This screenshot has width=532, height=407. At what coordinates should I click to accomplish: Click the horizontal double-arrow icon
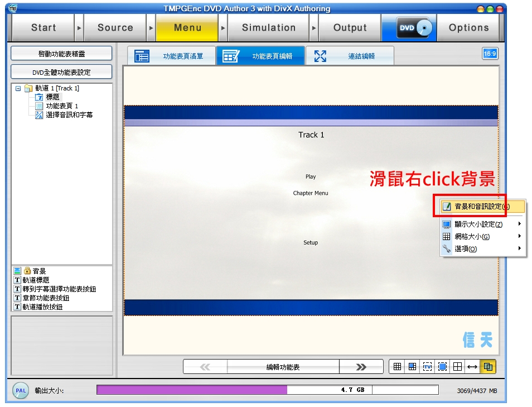pyautogui.click(x=472, y=367)
